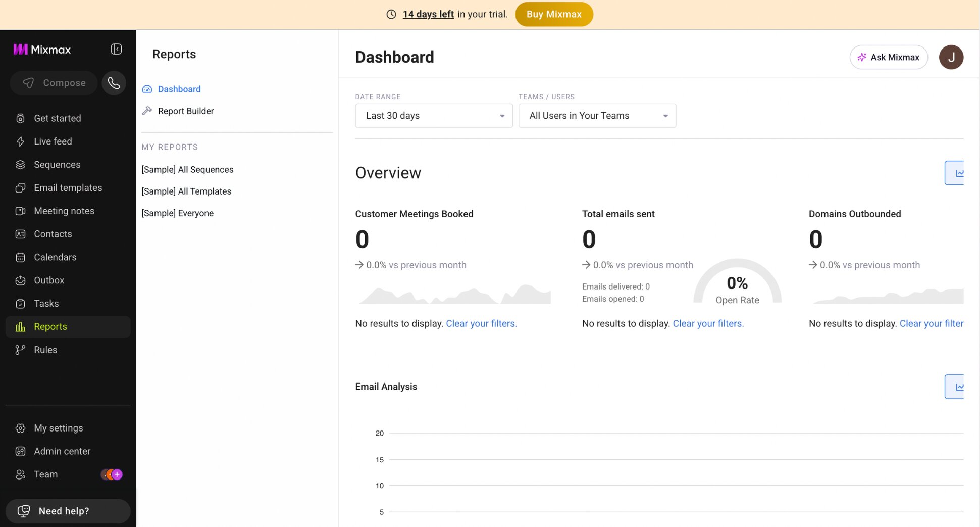This screenshot has height=527, width=980.
Task: Collapse the sidebar using the panel toggle icon
Action: 116,49
